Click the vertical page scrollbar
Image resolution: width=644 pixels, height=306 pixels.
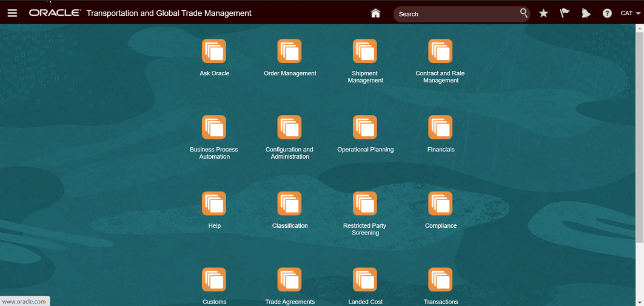[x=640, y=137]
